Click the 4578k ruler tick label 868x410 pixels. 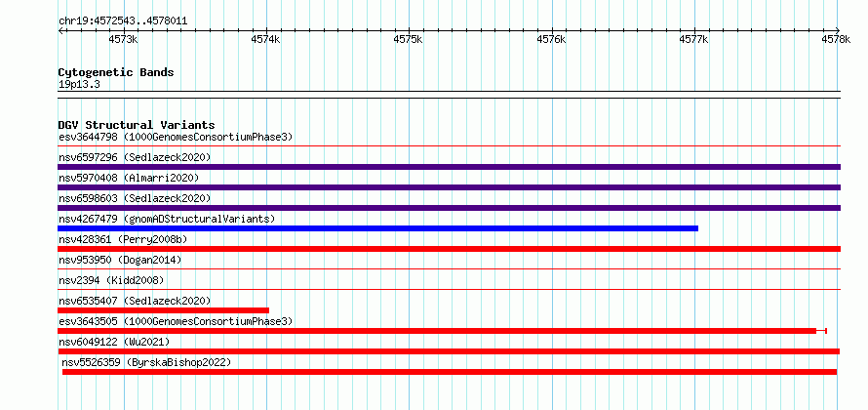tap(836, 39)
